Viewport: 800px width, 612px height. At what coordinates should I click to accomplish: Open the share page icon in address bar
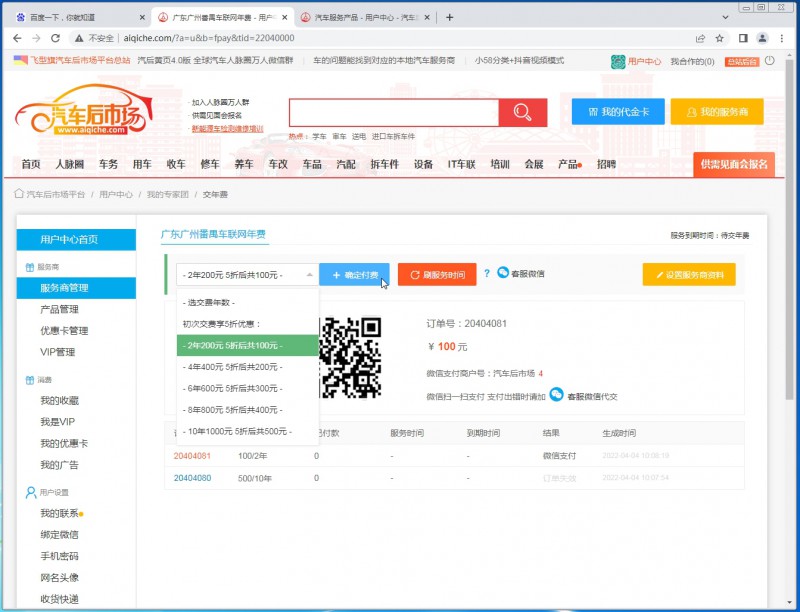click(x=701, y=38)
